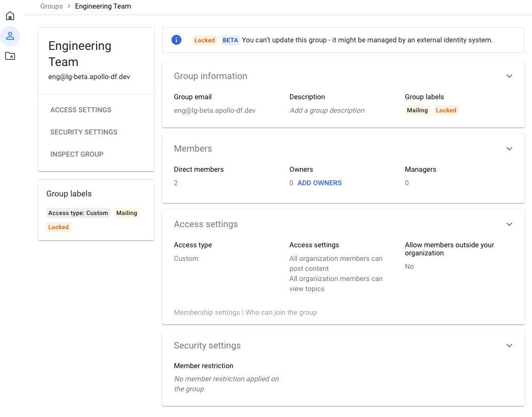Click group email eng@lg-beta.apollo-df.dev value
532x417 pixels.
215,110
